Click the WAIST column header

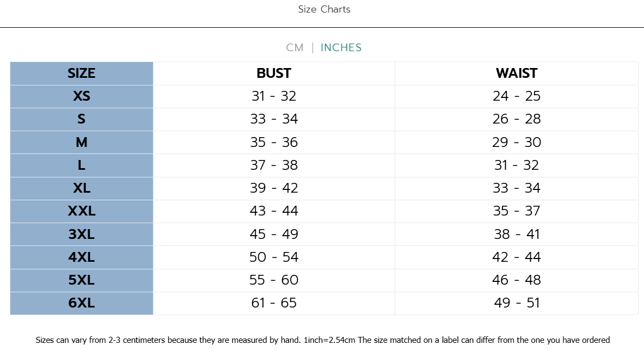pos(517,73)
